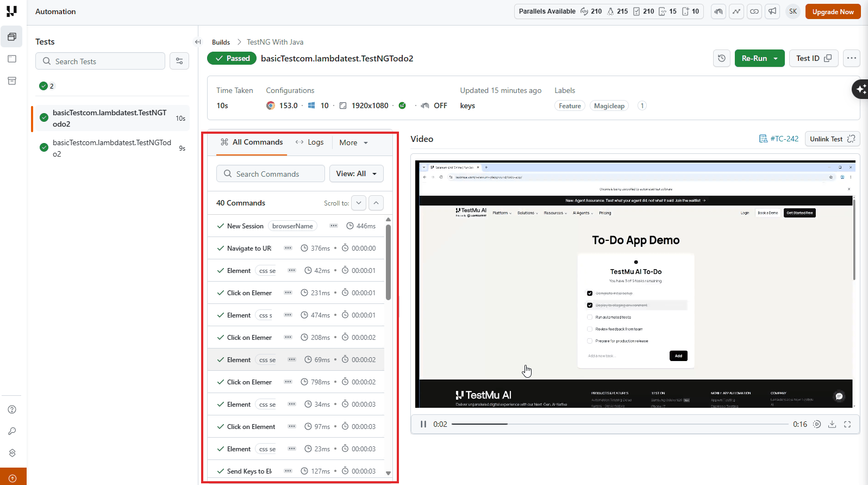
Task: Open the ellipsis on the Send Keys row
Action: pos(288,471)
